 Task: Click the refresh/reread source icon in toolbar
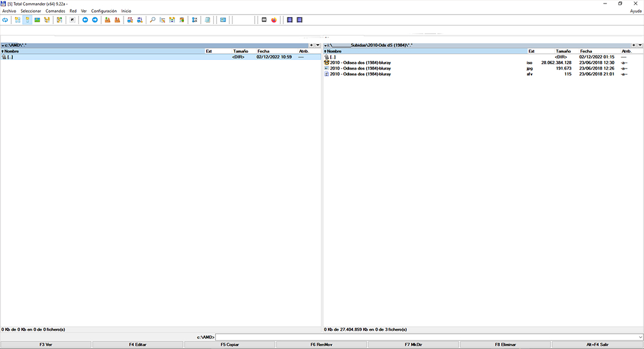click(5, 20)
